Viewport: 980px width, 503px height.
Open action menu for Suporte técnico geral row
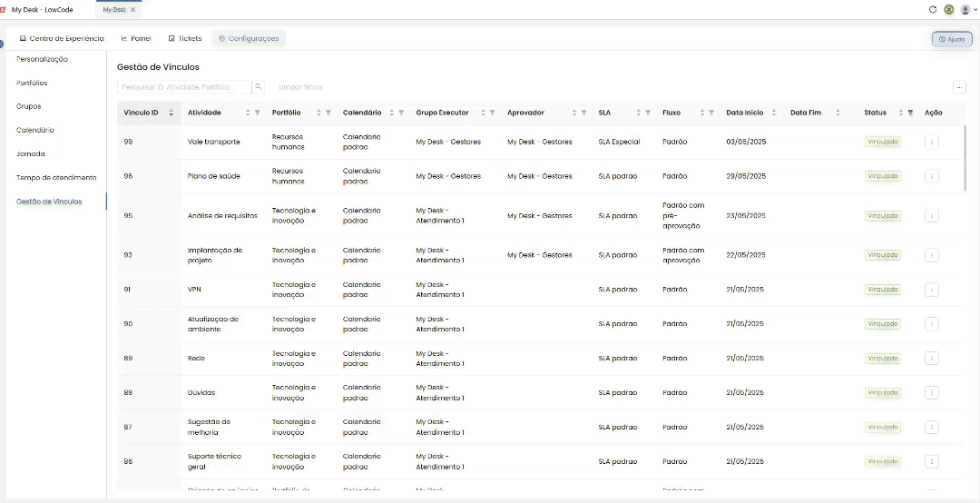931,462
